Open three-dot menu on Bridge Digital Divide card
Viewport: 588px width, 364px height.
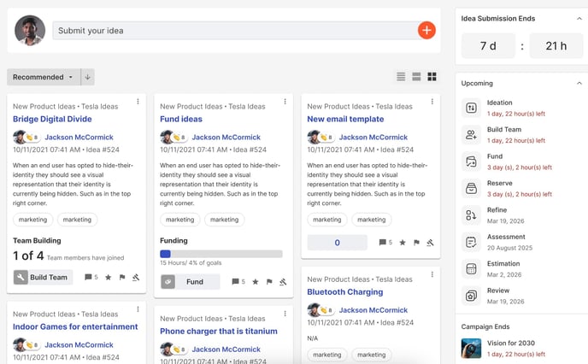pos(138,101)
